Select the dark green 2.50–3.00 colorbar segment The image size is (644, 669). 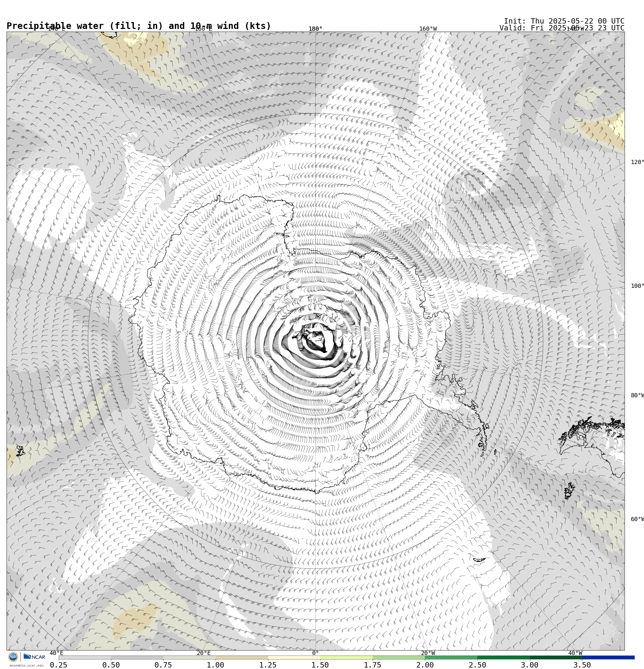click(503, 657)
